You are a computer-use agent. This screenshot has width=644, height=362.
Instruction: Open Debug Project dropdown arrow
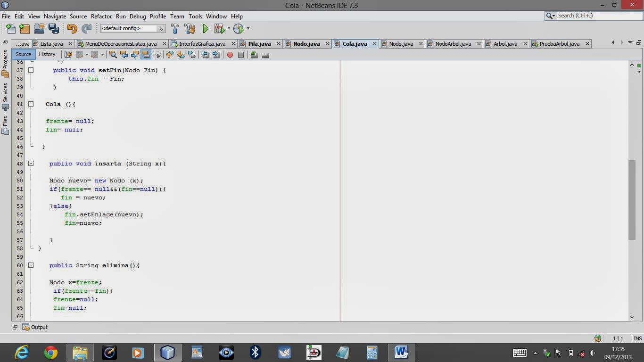click(229, 28)
